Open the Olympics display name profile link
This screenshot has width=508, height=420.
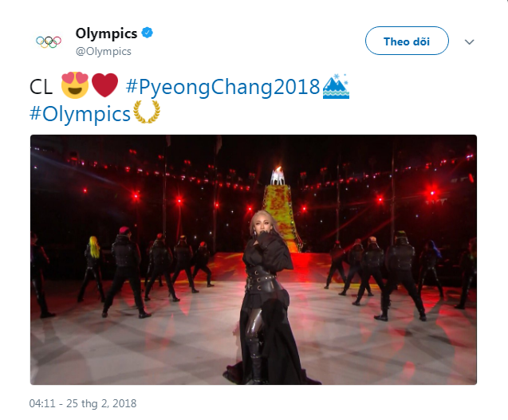pyautogui.click(x=106, y=33)
